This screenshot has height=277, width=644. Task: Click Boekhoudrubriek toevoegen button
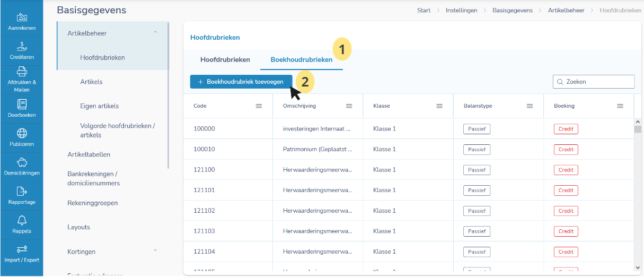pyautogui.click(x=241, y=82)
